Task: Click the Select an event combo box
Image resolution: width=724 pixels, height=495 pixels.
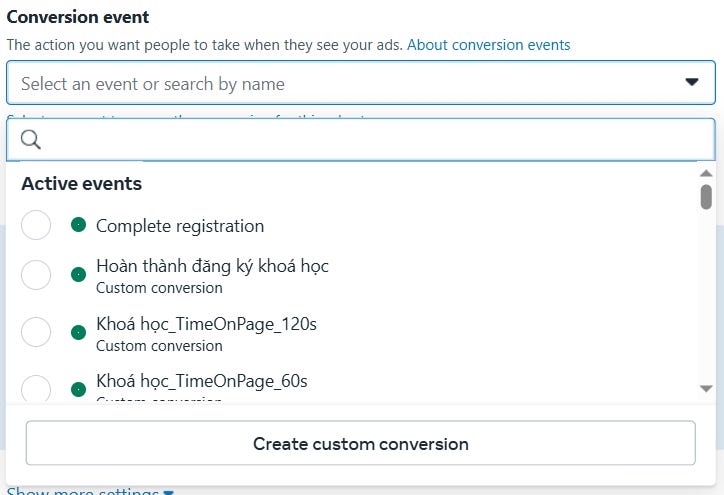Action: pyautogui.click(x=340, y=83)
